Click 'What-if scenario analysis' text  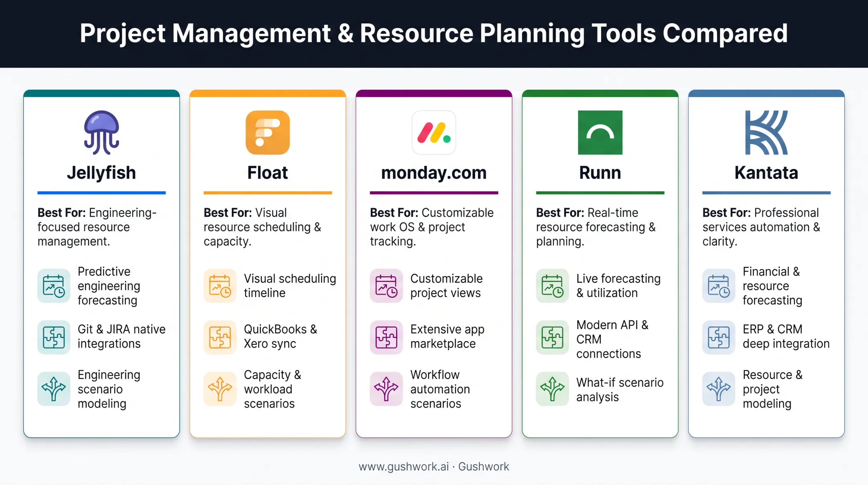(620, 390)
